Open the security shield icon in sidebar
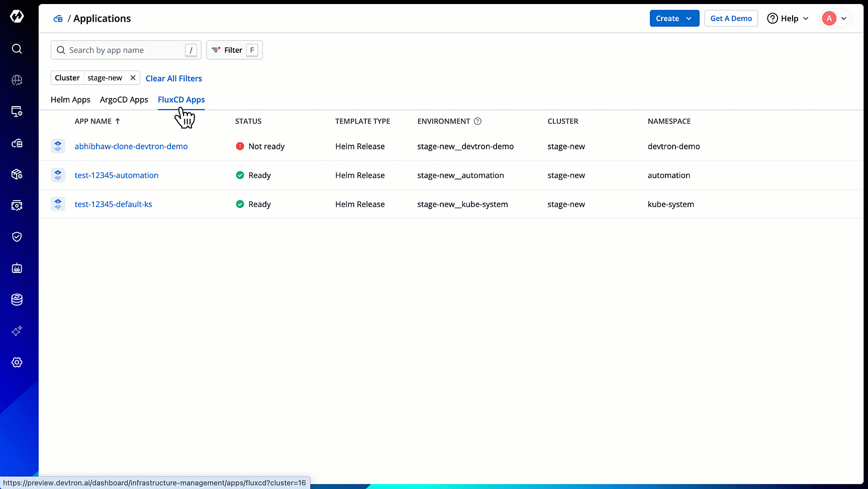 17,237
